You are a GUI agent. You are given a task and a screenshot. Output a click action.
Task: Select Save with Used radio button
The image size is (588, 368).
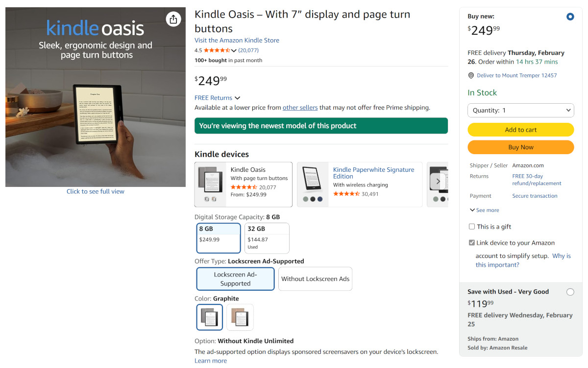tap(570, 292)
